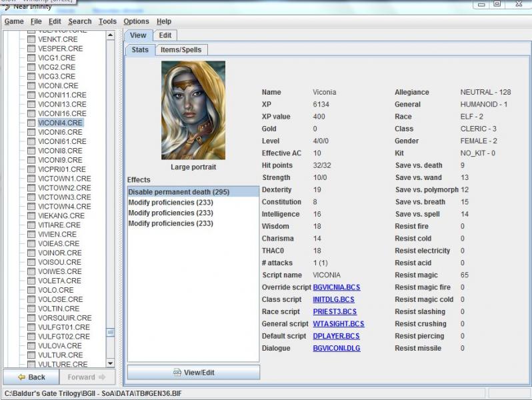This screenshot has width=532, height=400.
Task: Select VULFGT02.CRE in the file tree
Action: pyautogui.click(x=64, y=337)
